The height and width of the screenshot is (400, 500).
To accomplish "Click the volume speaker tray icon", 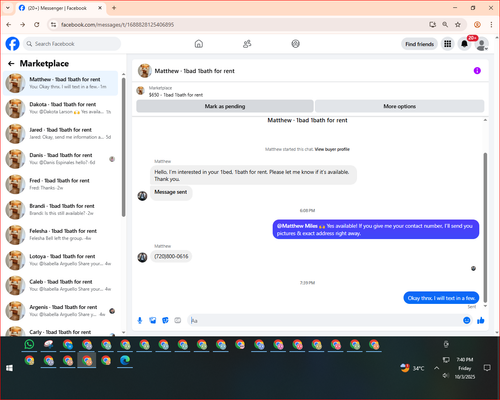I will 446,376.
